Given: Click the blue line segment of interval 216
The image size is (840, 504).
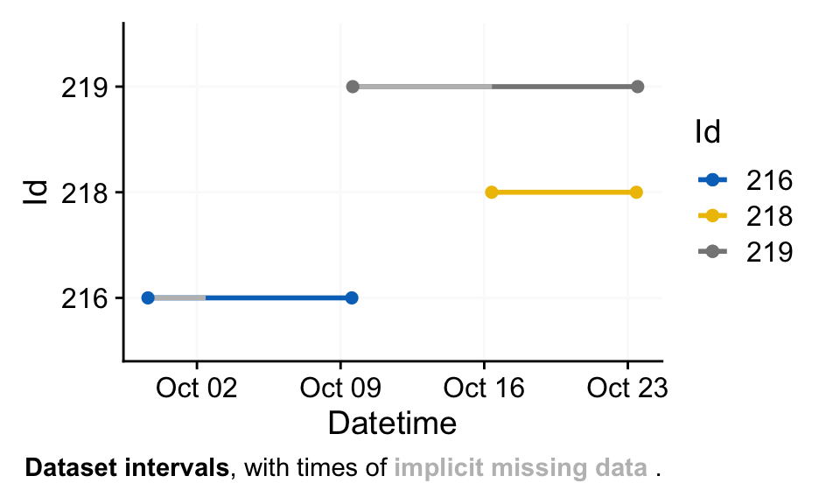Looking at the screenshot, I should 278,297.
